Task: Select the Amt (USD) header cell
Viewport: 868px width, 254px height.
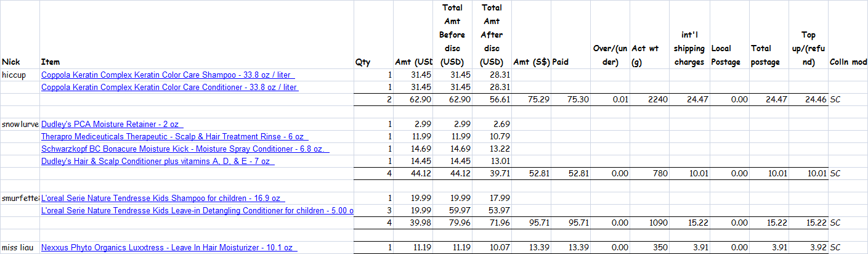Action: tap(413, 35)
